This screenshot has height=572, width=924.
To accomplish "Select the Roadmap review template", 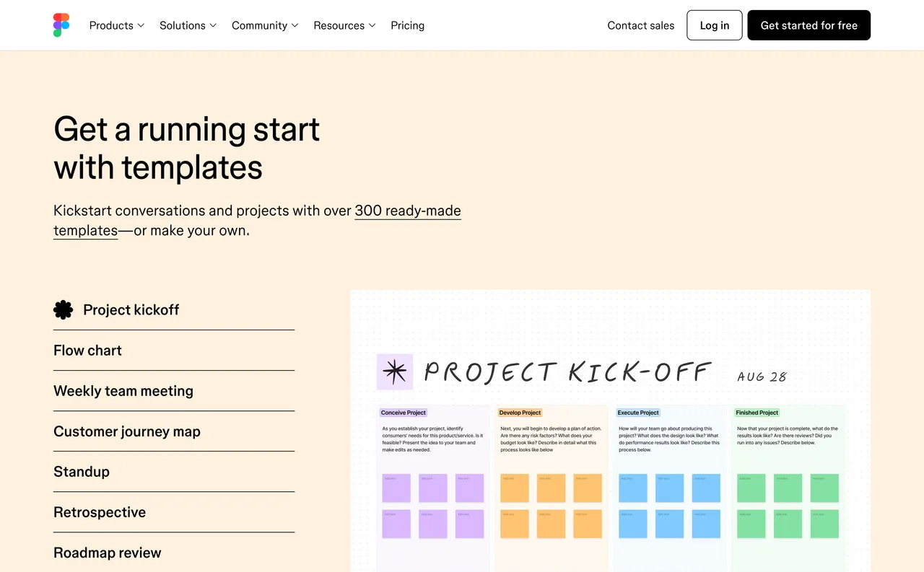I will pyautogui.click(x=107, y=553).
